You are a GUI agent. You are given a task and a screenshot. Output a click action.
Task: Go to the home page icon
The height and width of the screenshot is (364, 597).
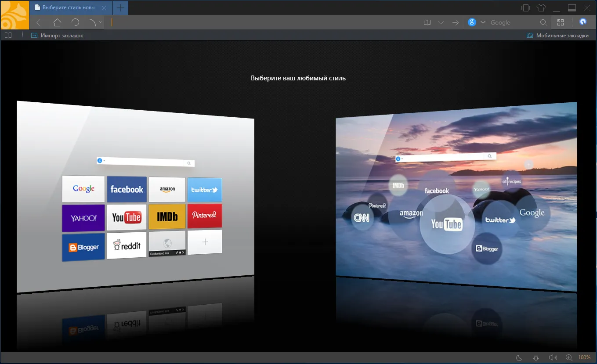tap(57, 22)
